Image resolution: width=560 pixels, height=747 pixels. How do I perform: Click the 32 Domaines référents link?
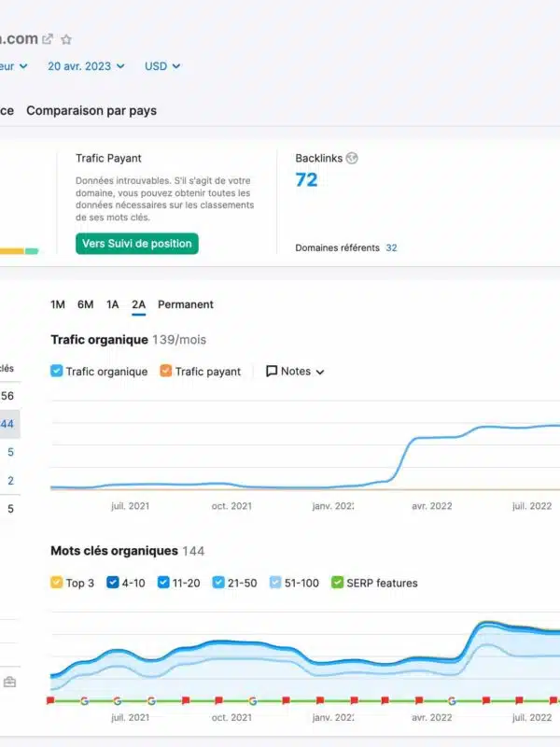tap(391, 248)
